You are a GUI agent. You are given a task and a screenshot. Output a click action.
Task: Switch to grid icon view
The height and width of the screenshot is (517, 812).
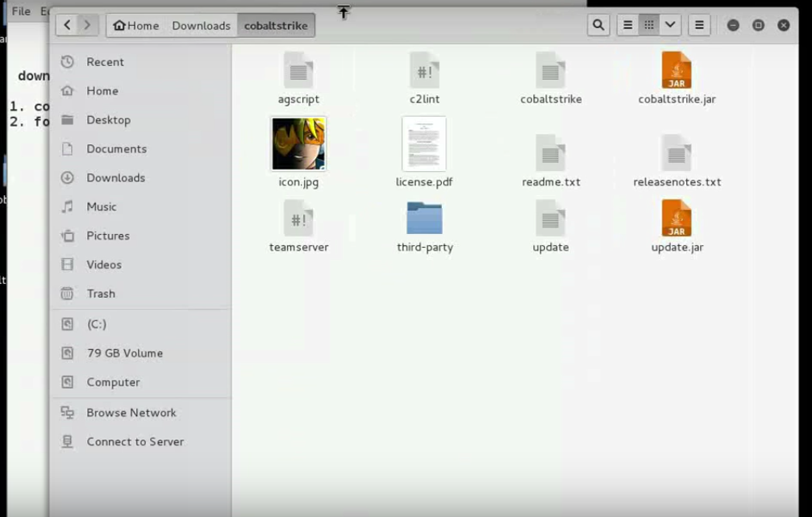649,25
